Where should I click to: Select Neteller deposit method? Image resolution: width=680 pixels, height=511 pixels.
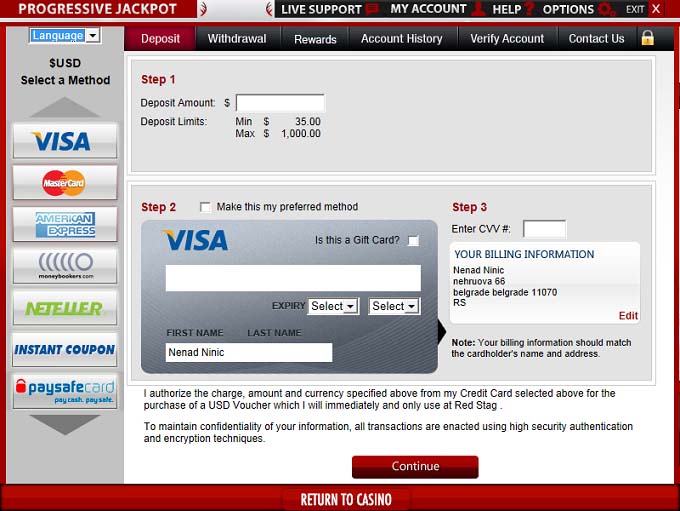tap(64, 308)
